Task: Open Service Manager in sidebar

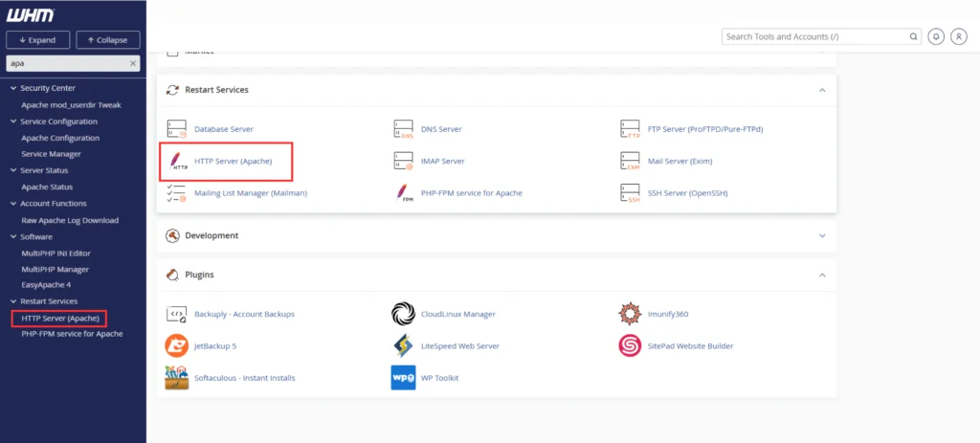Action: (52, 154)
